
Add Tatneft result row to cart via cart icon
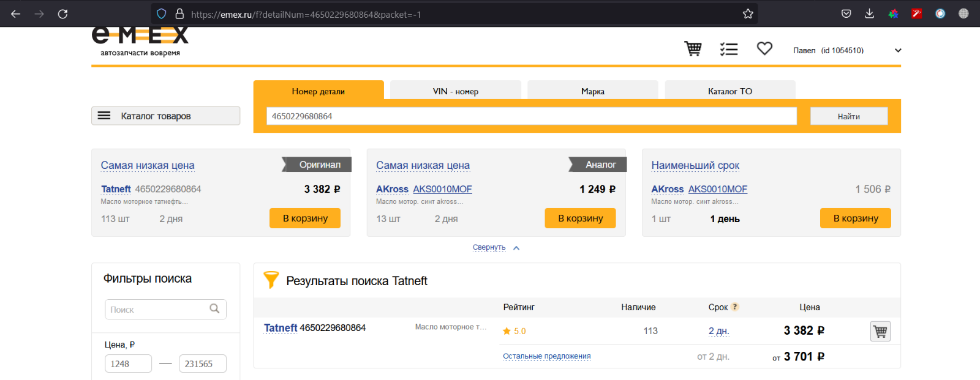point(880,331)
